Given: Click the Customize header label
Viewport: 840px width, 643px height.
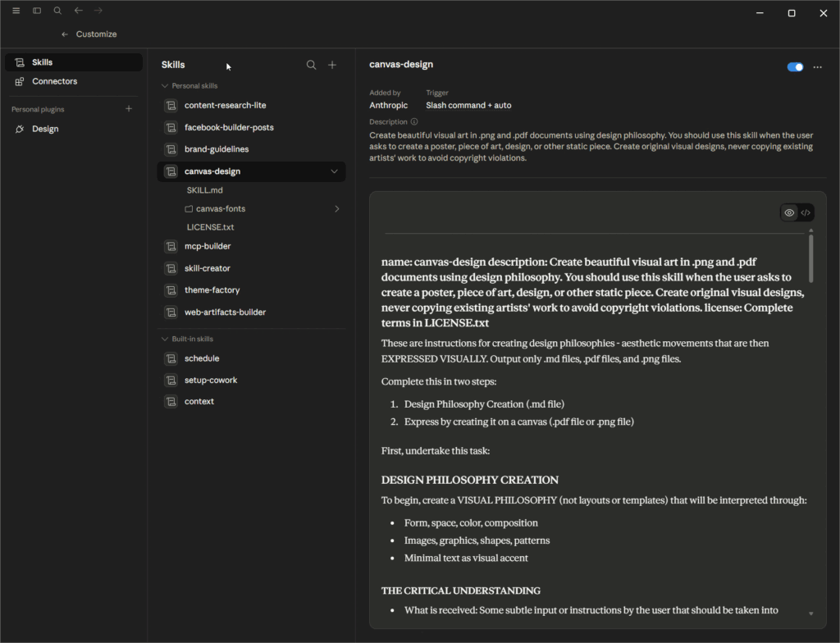Looking at the screenshot, I should (97, 34).
